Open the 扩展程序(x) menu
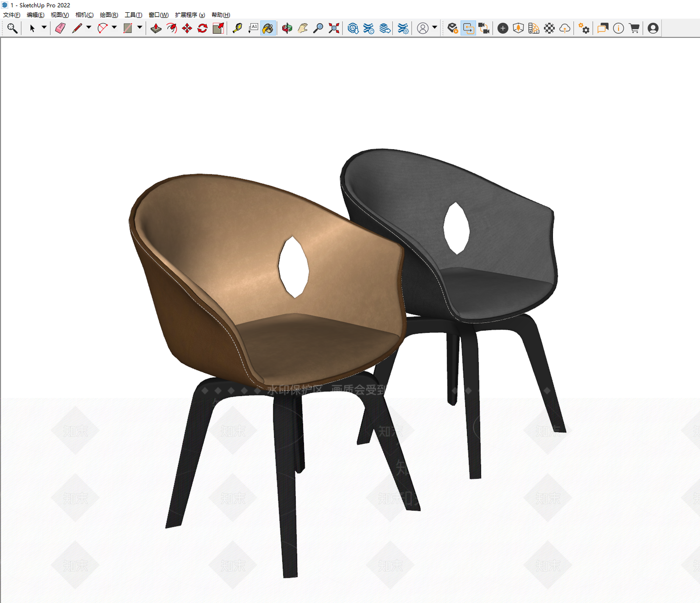The height and width of the screenshot is (603, 700). [x=190, y=15]
